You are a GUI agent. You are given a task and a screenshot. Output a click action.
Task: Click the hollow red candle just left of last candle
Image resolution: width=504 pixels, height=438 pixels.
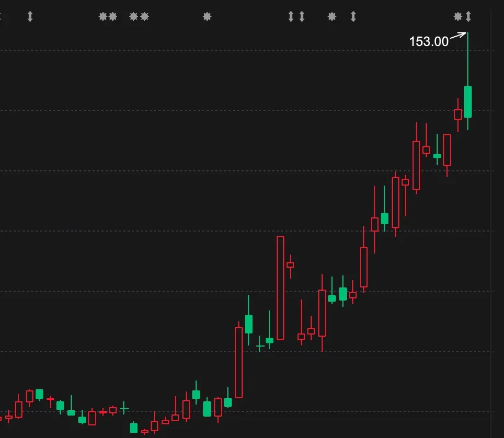coord(458,114)
